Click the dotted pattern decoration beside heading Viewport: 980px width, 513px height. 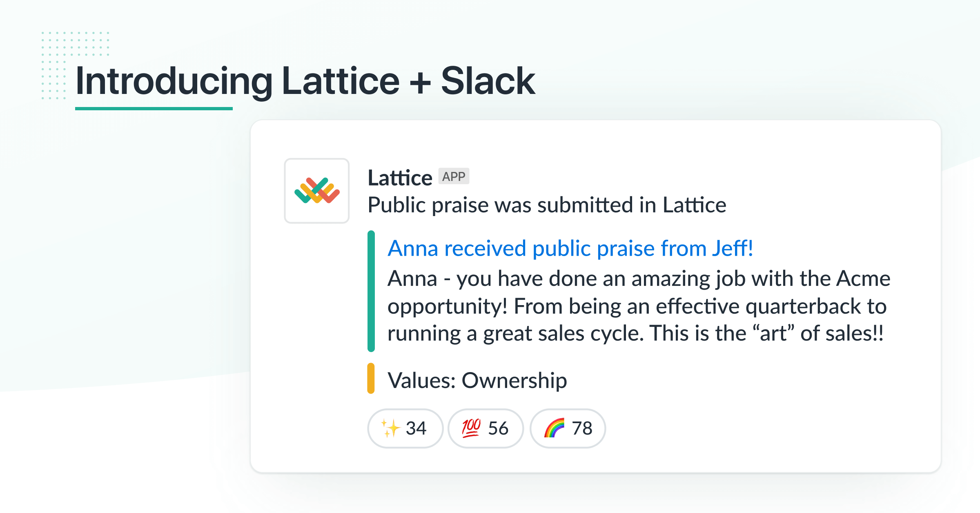[75, 65]
